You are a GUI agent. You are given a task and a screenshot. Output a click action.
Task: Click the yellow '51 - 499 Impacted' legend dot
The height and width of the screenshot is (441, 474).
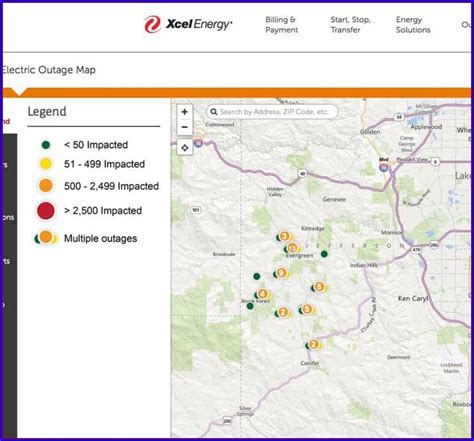[46, 164]
